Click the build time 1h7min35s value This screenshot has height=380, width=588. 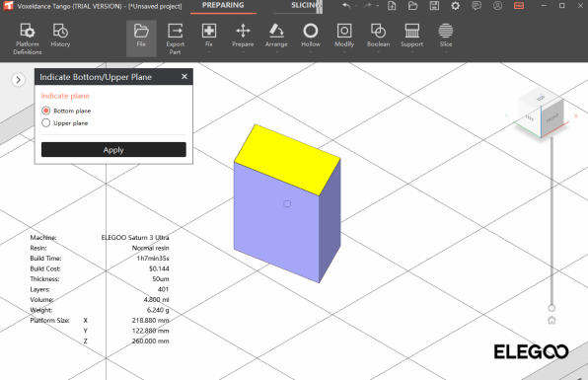153,258
